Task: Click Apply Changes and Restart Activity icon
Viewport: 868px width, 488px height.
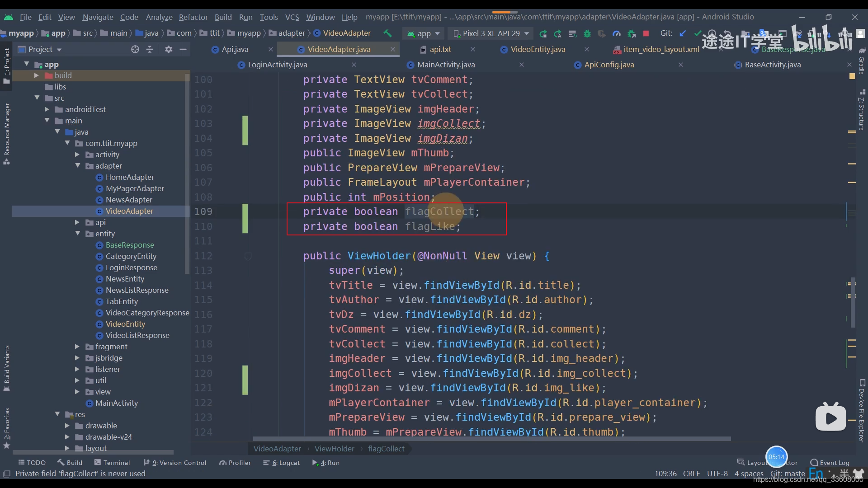Action: [x=558, y=33]
